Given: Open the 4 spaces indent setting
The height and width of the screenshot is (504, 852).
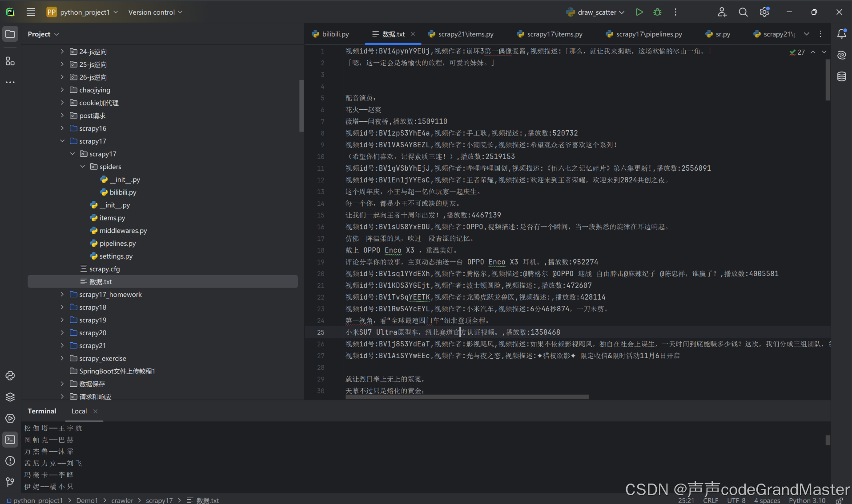Looking at the screenshot, I should [767, 500].
